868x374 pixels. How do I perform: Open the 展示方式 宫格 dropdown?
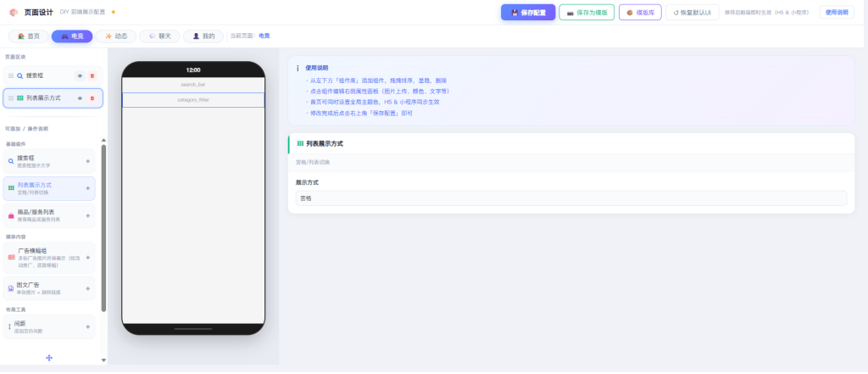570,198
